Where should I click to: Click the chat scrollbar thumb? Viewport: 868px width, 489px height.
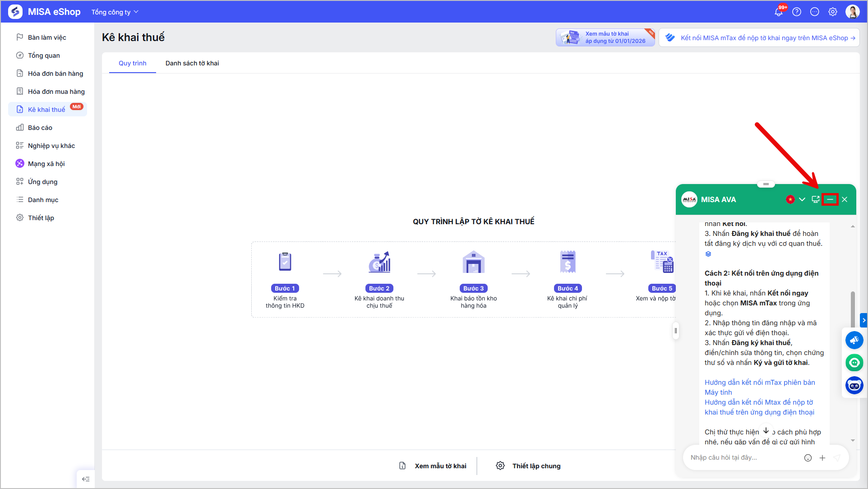(x=853, y=309)
